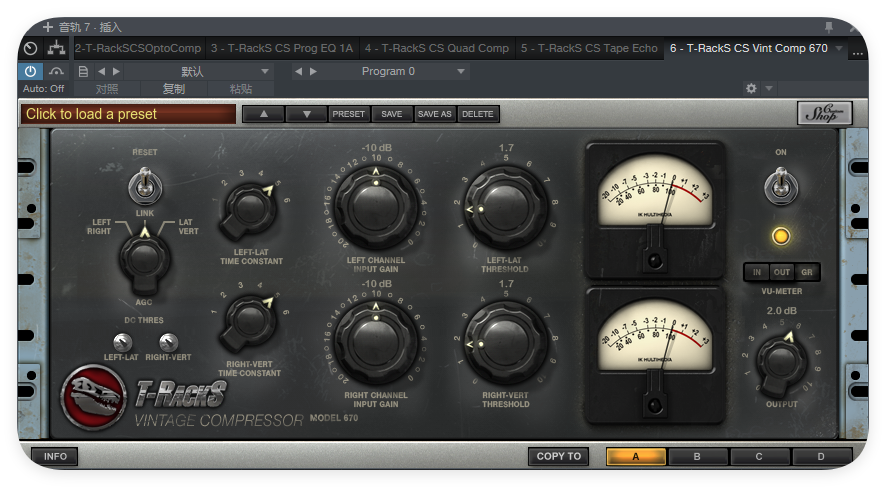Click the LEFT-LAT TIME CONSTANT knob
Image resolution: width=886 pixels, height=487 pixels.
coord(249,209)
